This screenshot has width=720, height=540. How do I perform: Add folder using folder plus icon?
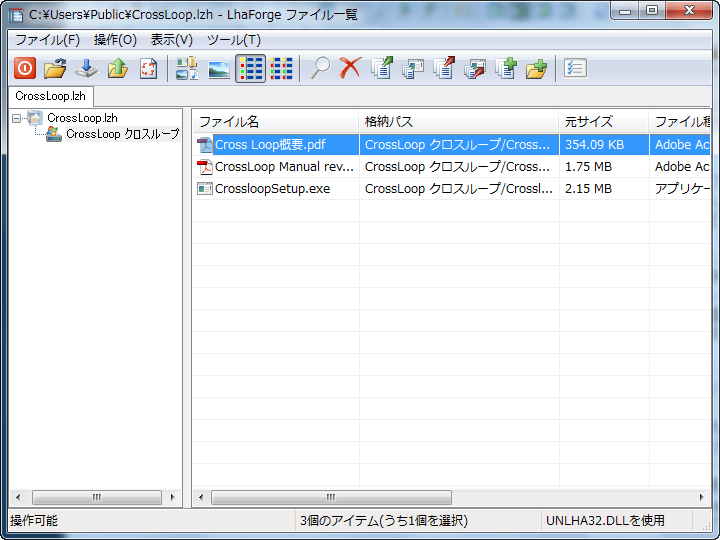click(x=537, y=68)
